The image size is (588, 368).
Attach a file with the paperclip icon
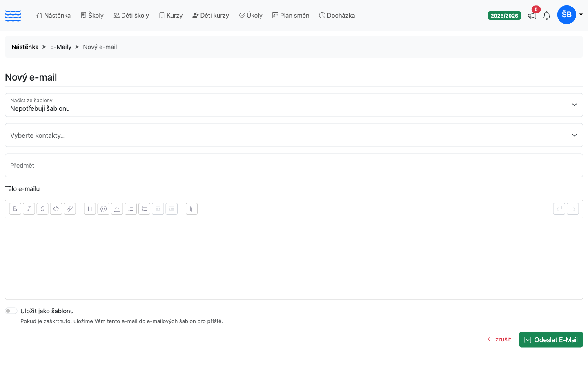tap(192, 209)
